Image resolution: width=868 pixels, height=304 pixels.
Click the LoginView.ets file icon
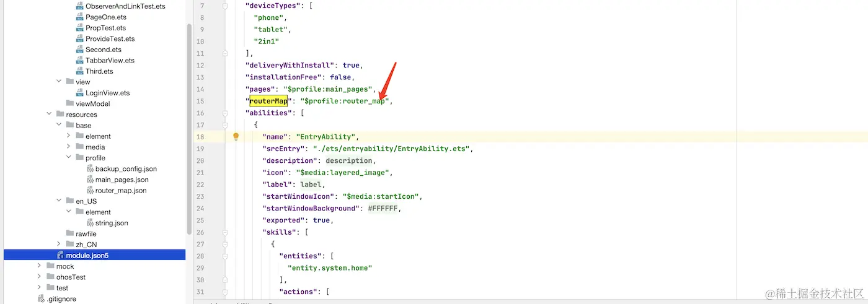pyautogui.click(x=80, y=93)
